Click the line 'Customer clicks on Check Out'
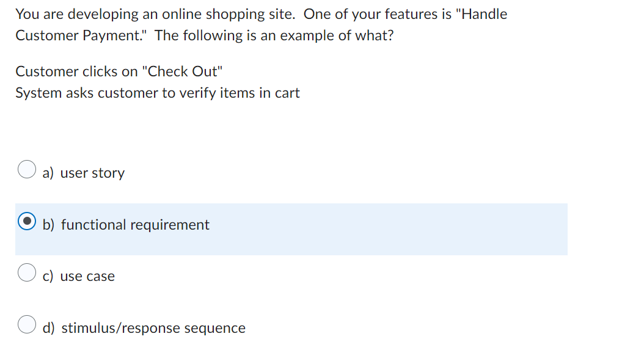The image size is (644, 353). point(119,71)
